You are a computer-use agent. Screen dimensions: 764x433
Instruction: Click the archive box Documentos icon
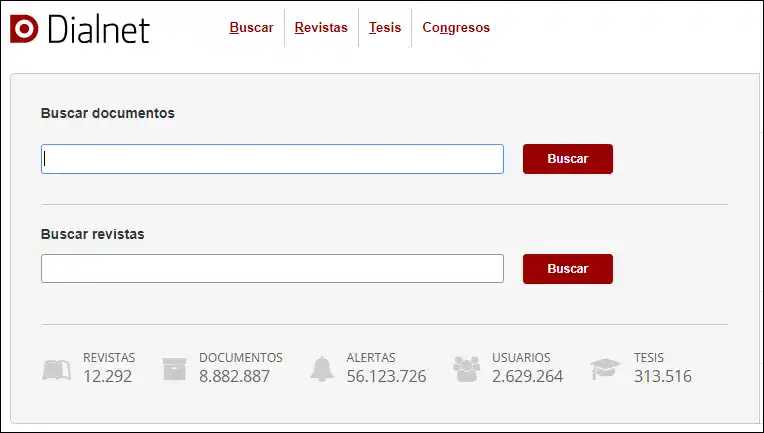(174, 369)
